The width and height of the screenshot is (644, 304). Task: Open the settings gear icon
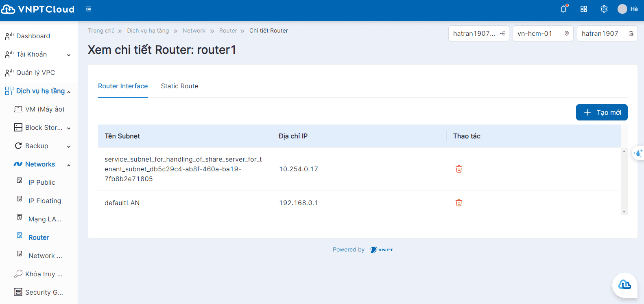(604, 9)
